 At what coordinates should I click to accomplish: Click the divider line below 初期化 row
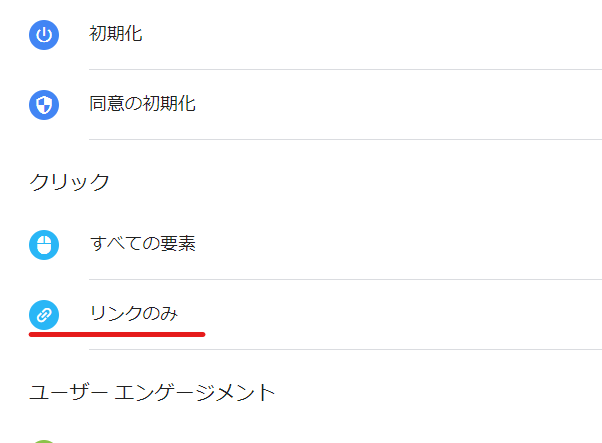tap(345, 69)
